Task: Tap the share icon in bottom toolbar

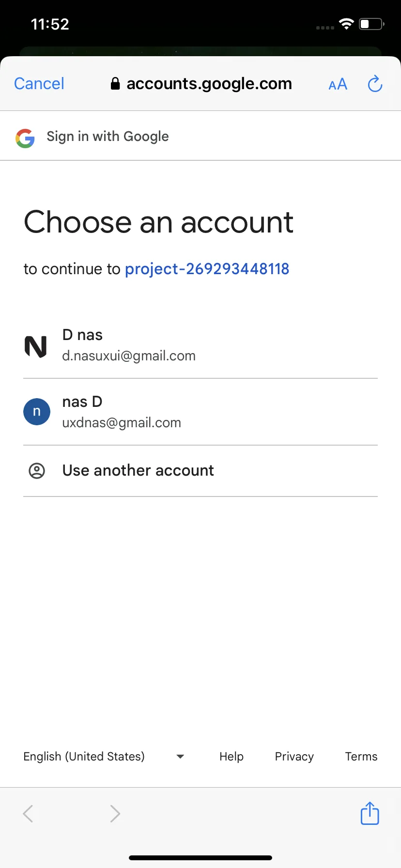Action: 370,813
